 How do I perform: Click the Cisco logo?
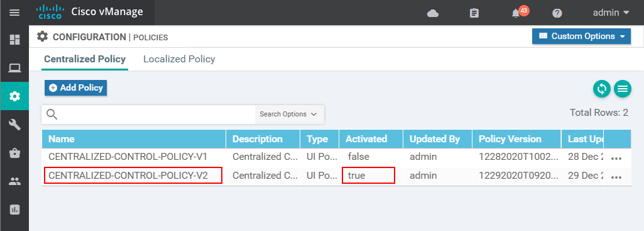pos(50,12)
